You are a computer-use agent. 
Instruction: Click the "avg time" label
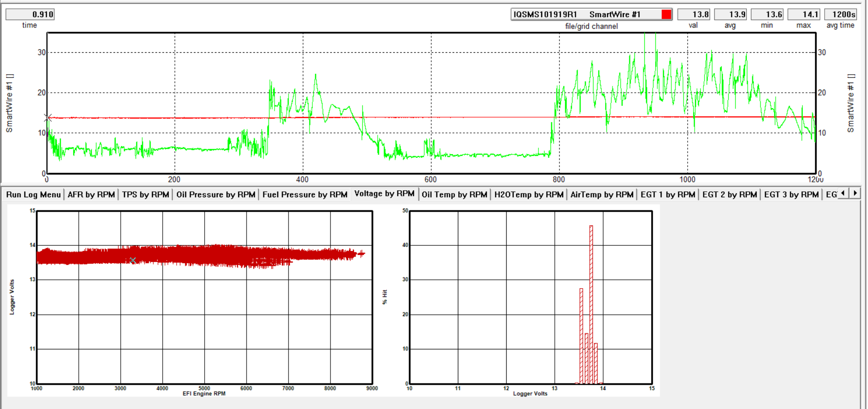840,25
